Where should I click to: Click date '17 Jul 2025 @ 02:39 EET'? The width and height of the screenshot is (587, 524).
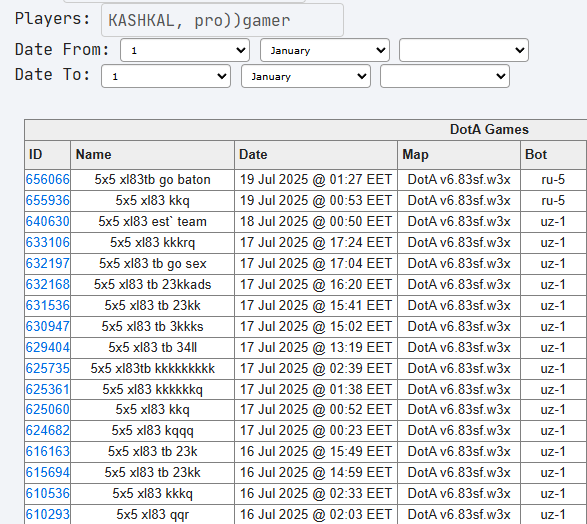[316, 369]
